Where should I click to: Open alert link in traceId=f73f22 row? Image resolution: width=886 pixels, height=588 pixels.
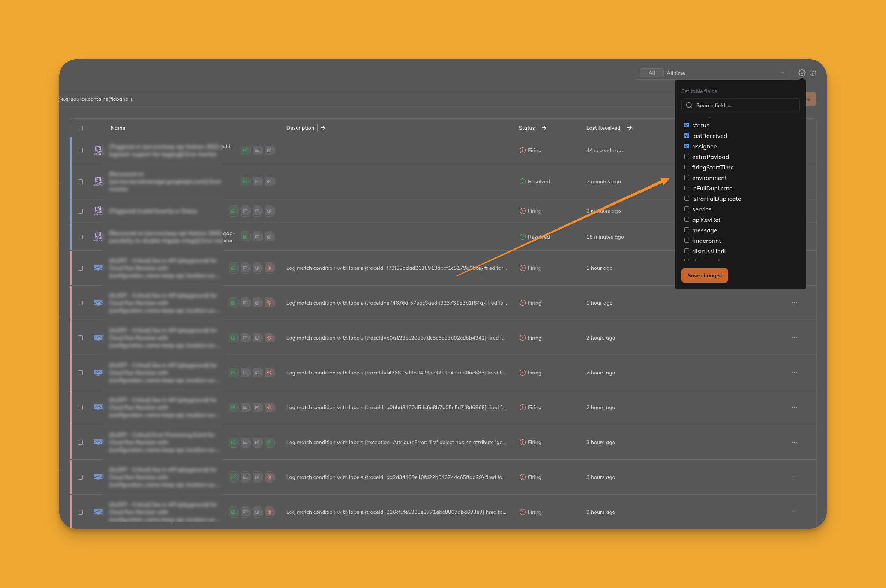pyautogui.click(x=233, y=268)
